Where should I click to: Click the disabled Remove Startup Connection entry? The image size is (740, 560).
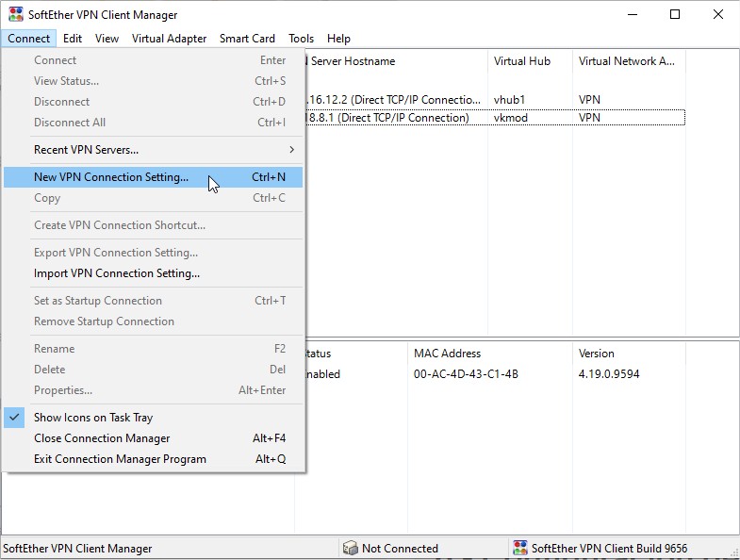coord(154,321)
